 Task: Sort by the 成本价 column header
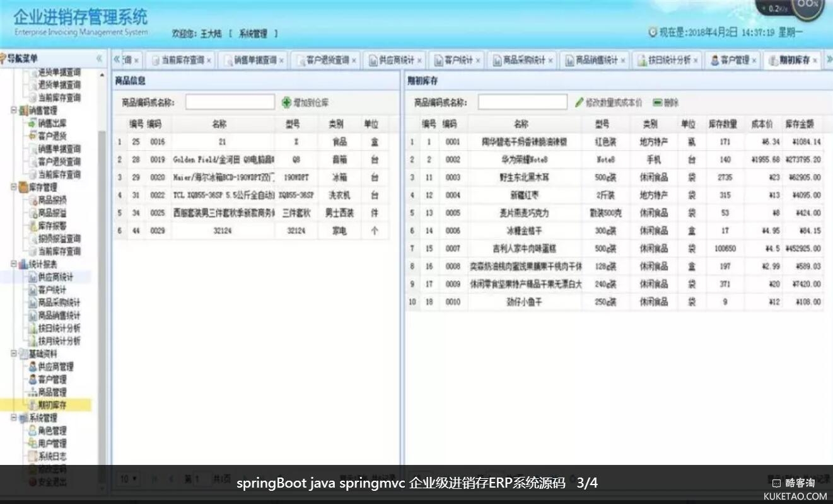pos(762,124)
